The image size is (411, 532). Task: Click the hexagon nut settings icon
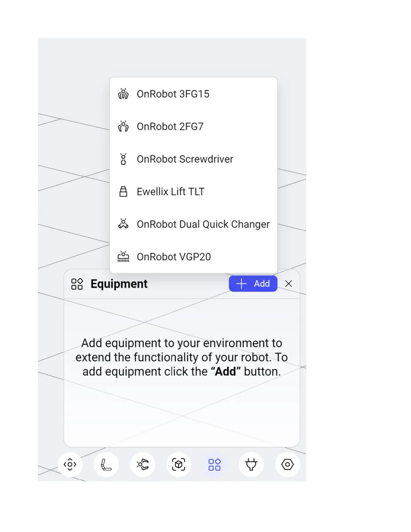tap(287, 464)
